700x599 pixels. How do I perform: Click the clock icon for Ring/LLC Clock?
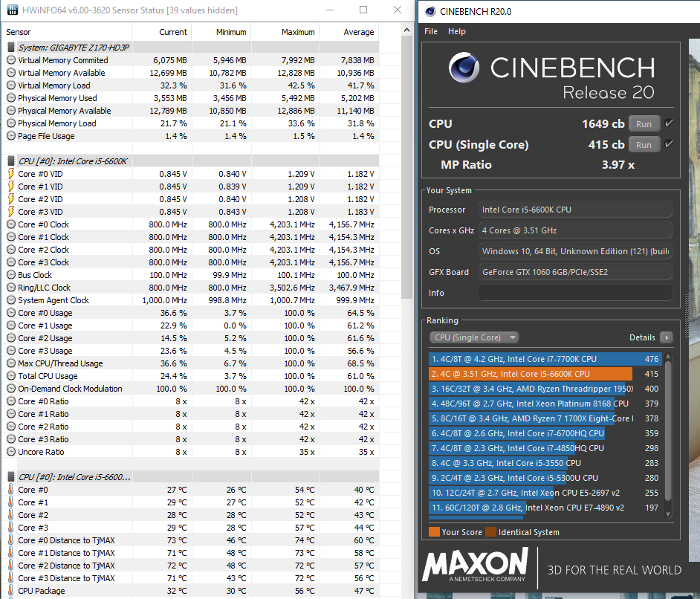[11, 288]
